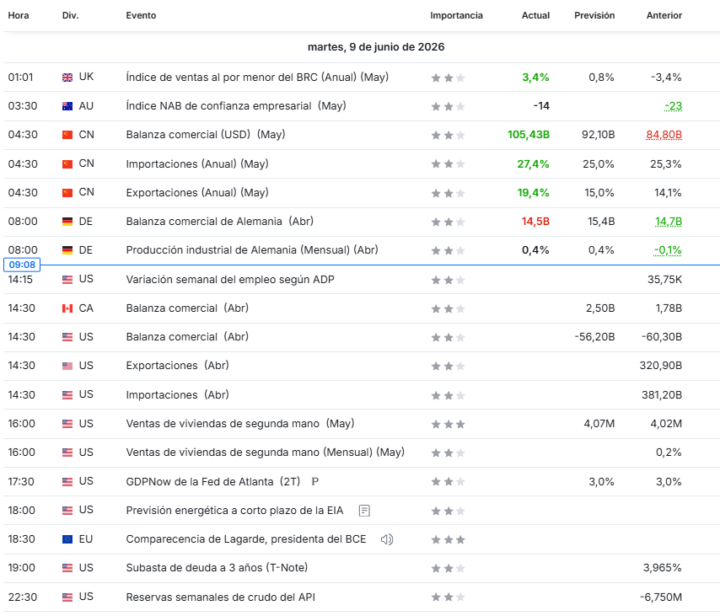720x616 pixels.
Task: Click the preliminary P marker on GDPNow row
Action: click(x=315, y=482)
